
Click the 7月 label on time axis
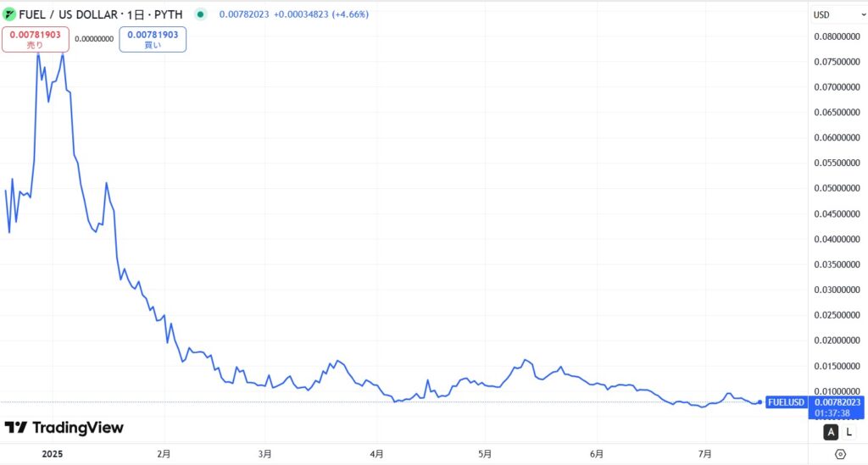704,454
